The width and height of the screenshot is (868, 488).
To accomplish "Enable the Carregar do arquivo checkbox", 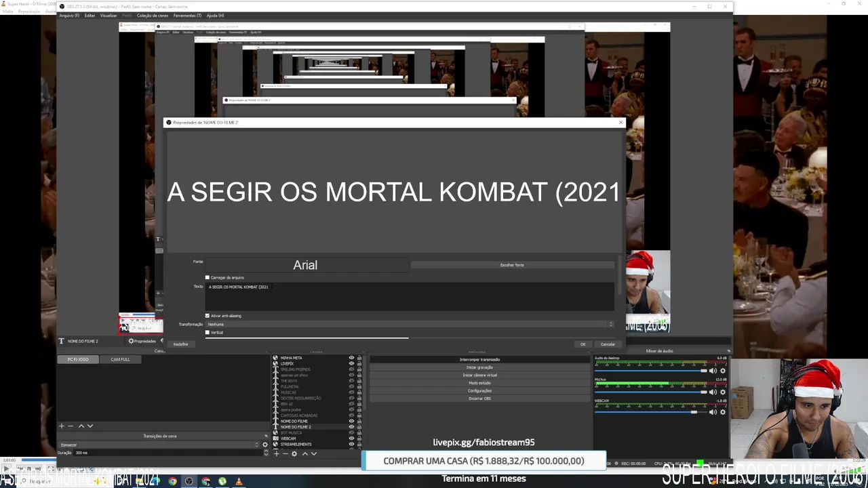I will pyautogui.click(x=208, y=277).
